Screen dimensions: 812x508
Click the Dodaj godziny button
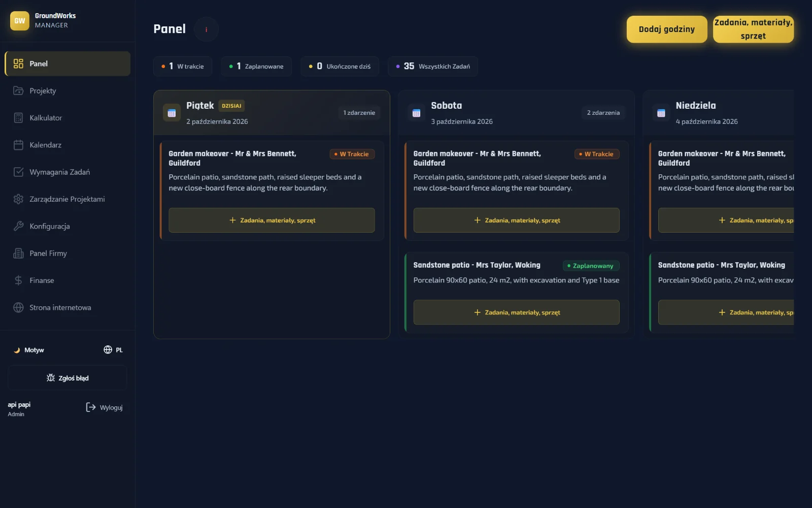[667, 29]
